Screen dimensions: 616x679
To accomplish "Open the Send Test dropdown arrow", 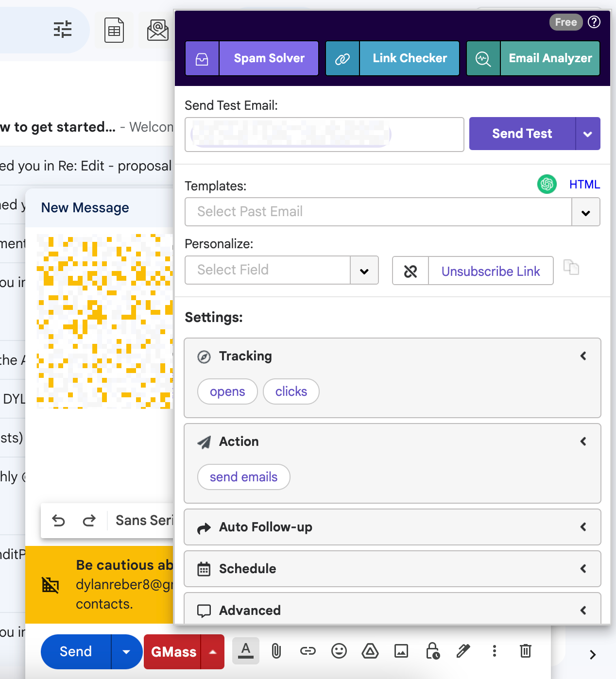I will (x=588, y=134).
